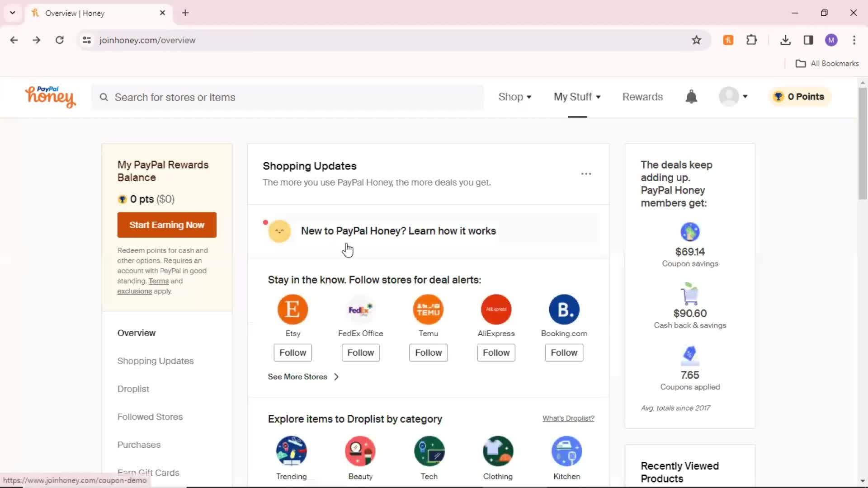Open the Terms link
The width and height of the screenshot is (868, 488).
159,281
